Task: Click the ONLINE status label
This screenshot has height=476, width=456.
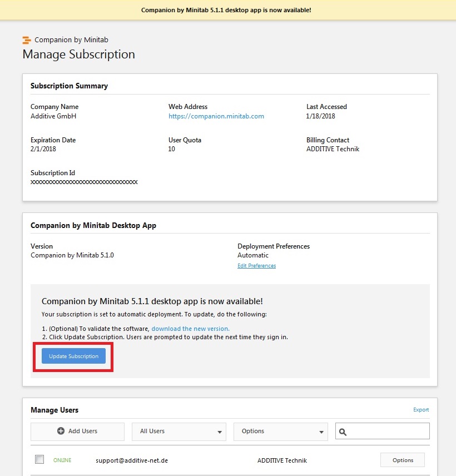Action: pos(62,460)
